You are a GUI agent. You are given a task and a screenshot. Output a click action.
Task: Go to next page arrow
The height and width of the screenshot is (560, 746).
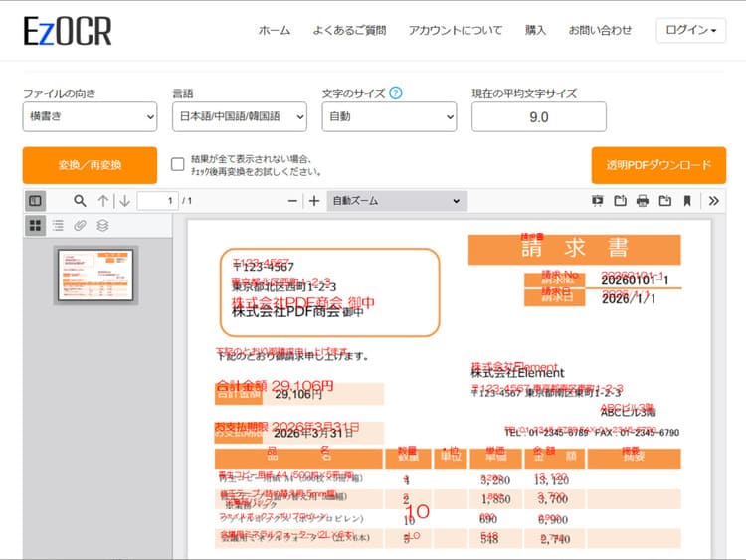point(125,201)
